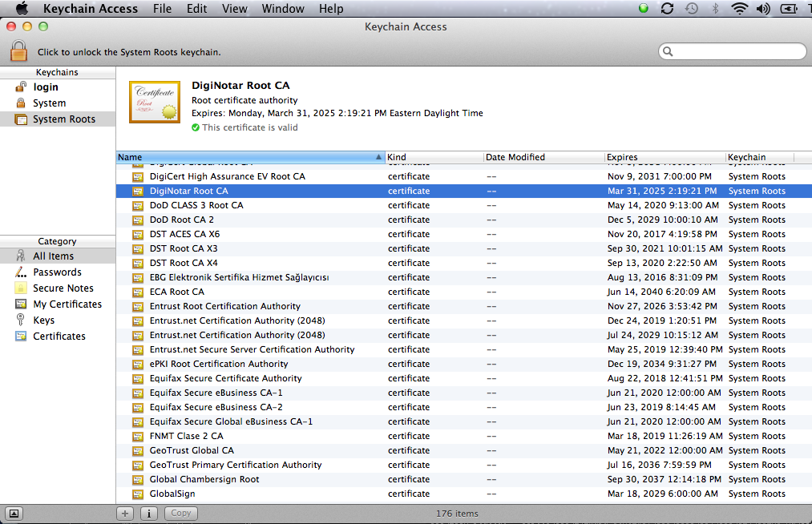Sort by the Keychain column header

(x=760, y=157)
